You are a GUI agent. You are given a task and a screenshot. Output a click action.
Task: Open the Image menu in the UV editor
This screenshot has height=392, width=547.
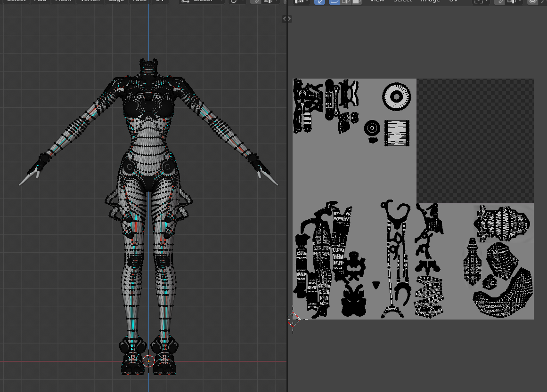[430, 1]
